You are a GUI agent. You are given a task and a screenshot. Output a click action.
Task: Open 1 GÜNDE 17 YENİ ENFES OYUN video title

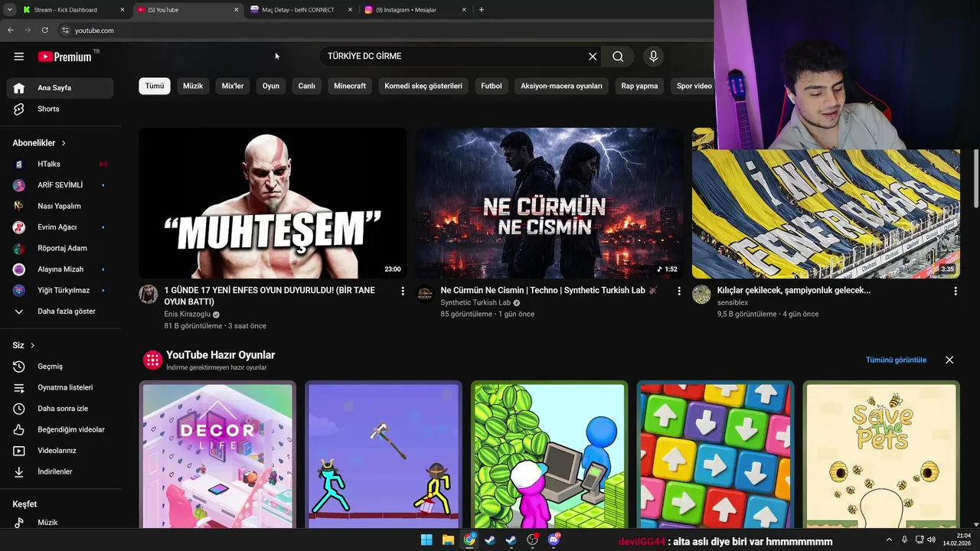269,296
